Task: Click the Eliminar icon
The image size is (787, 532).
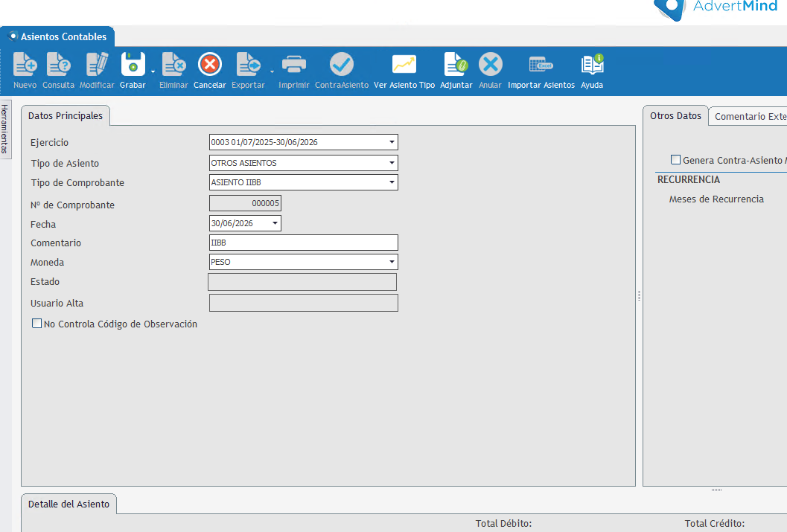Action: [173, 65]
